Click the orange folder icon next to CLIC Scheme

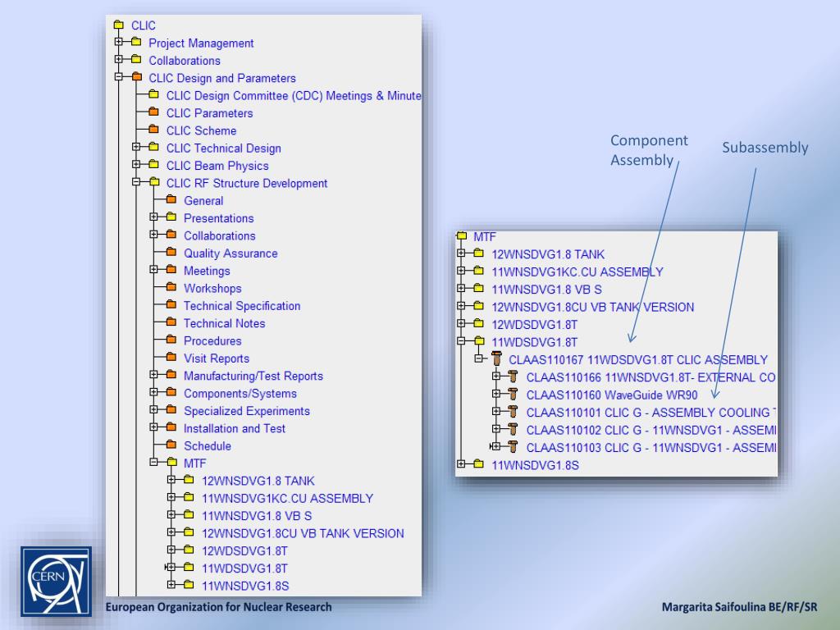click(153, 130)
